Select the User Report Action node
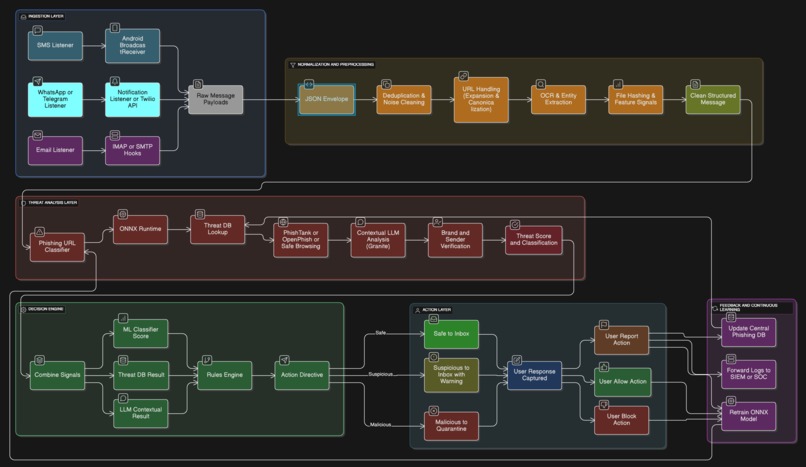 (621, 340)
